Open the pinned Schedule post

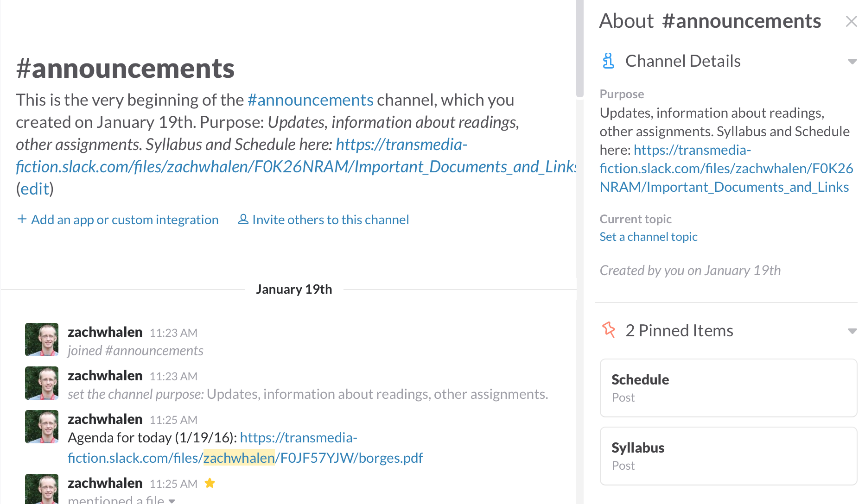728,388
